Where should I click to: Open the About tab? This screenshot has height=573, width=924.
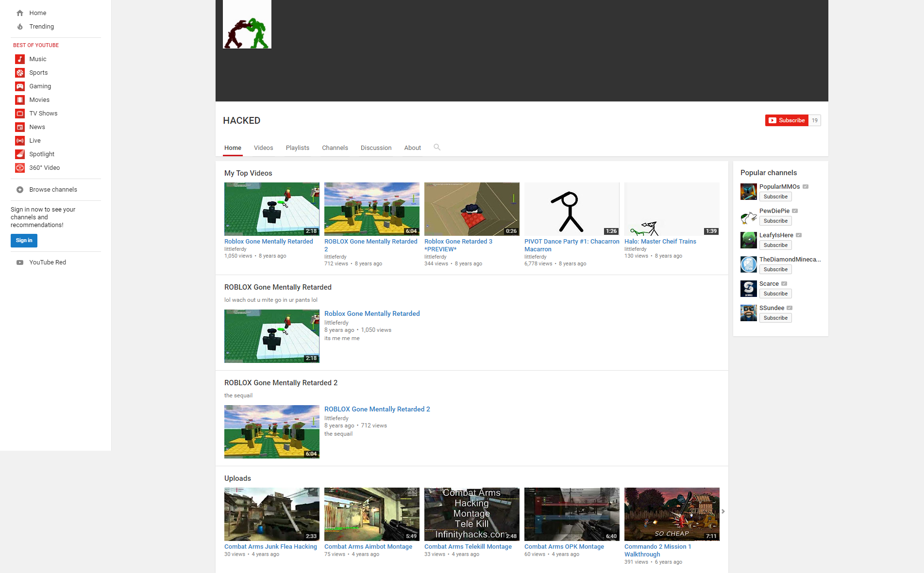click(413, 148)
